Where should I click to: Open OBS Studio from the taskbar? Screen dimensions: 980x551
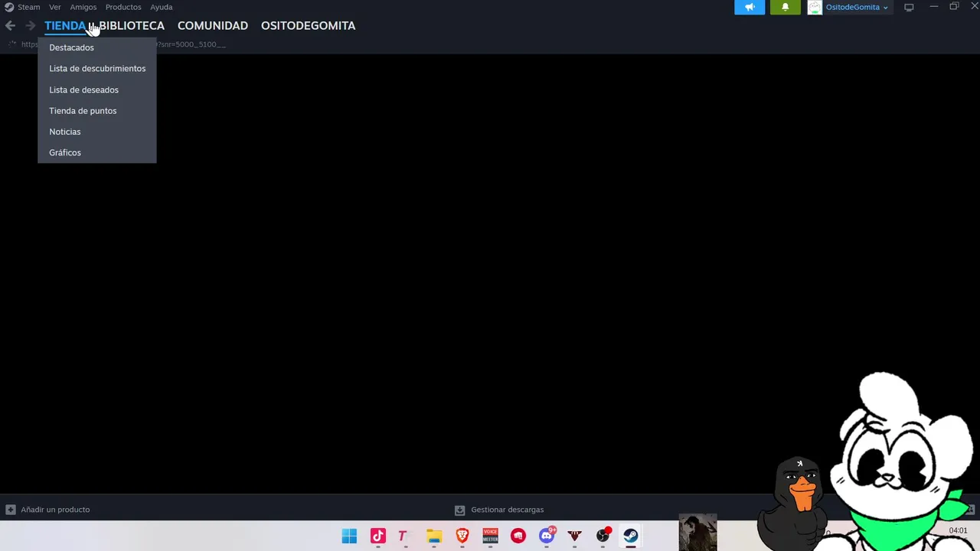(603, 536)
